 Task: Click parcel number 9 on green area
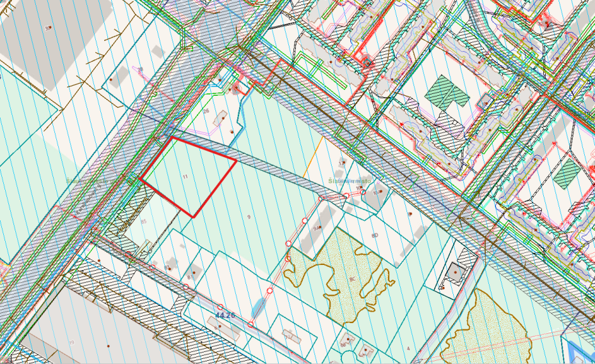point(249,217)
